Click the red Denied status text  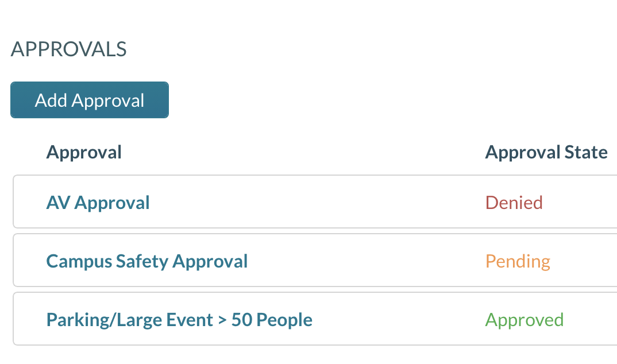514,203
